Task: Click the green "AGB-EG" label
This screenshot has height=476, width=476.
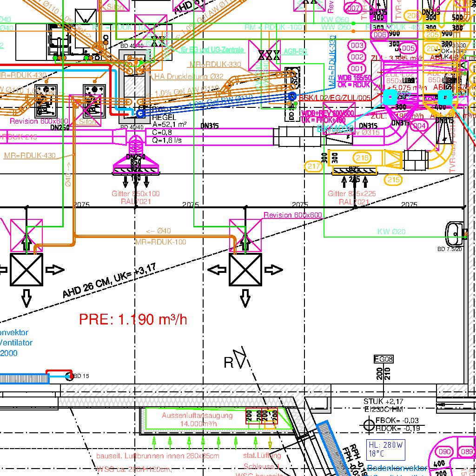Action: pos(295,52)
